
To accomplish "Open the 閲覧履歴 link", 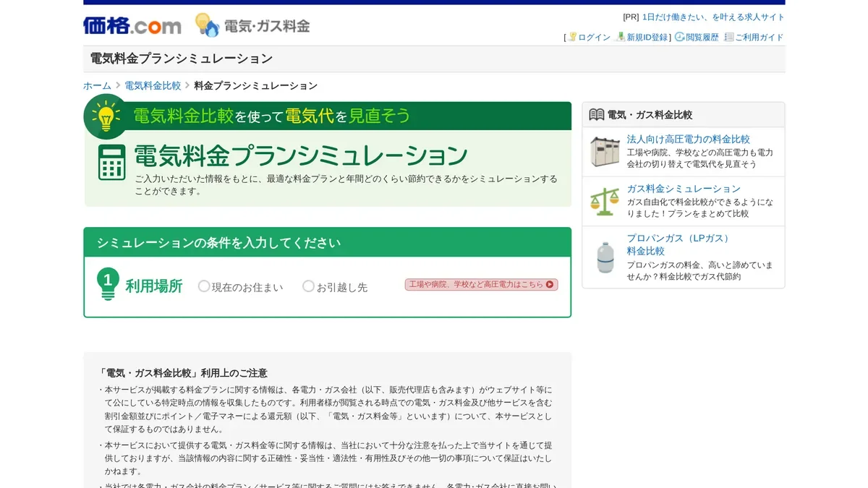I will (x=702, y=37).
